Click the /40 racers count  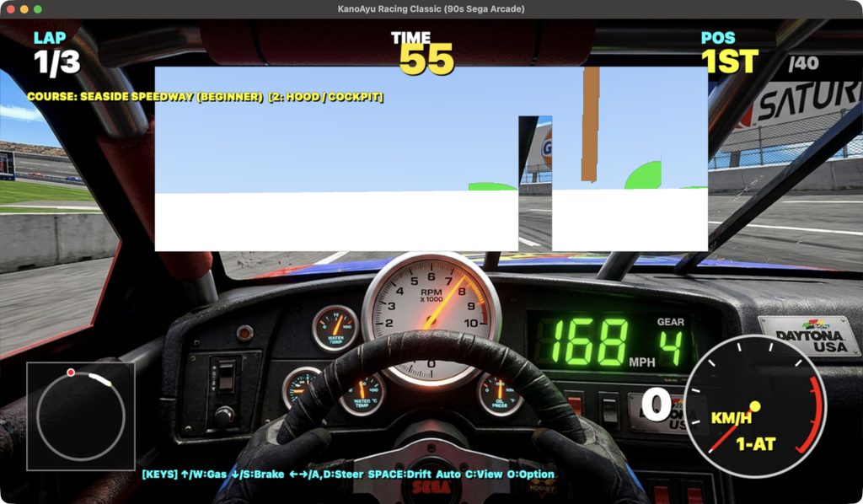point(803,63)
